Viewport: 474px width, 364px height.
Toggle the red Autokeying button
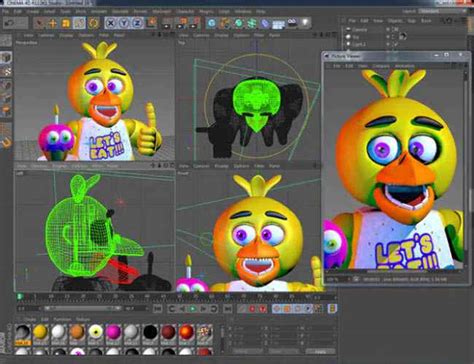click(x=263, y=309)
